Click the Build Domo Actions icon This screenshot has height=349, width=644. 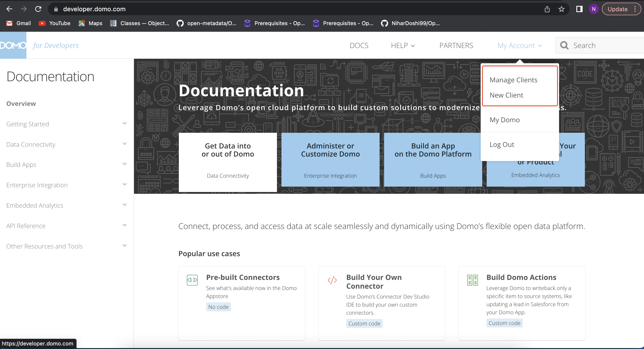tap(472, 280)
